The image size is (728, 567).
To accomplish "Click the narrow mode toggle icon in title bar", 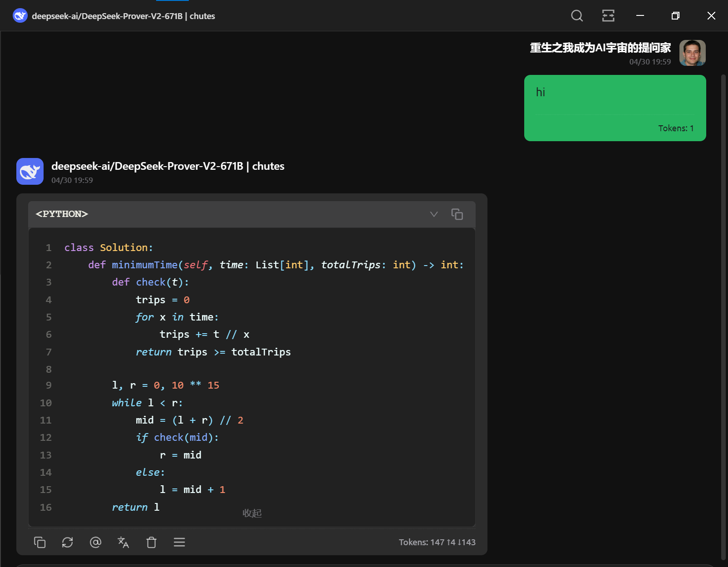I will pyautogui.click(x=608, y=16).
